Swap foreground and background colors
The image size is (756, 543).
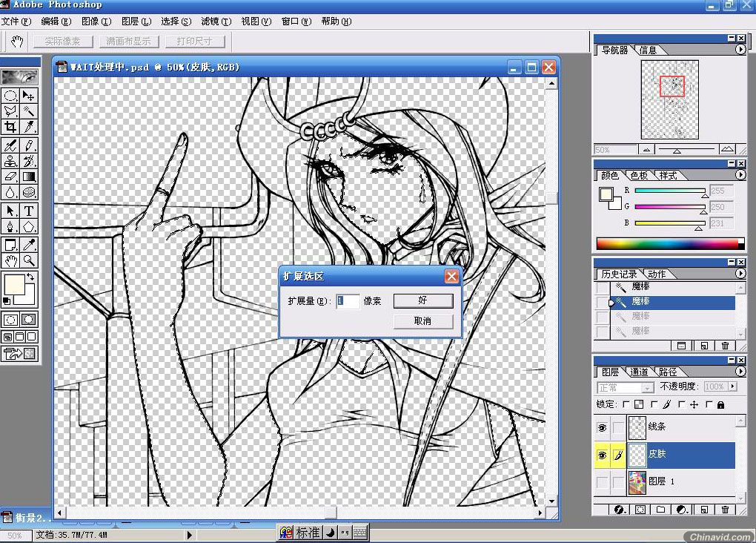pyautogui.click(x=31, y=277)
